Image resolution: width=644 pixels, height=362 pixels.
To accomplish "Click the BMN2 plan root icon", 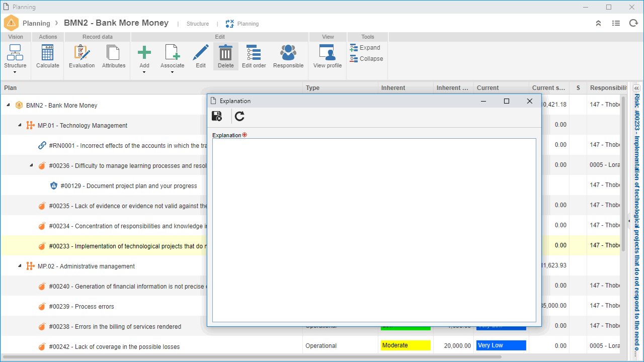I will [x=19, y=105].
